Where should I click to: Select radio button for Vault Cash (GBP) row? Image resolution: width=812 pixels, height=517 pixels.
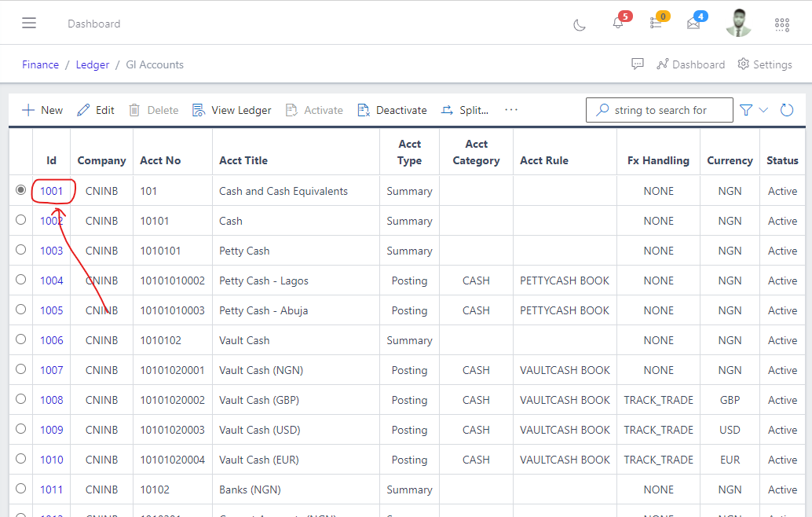point(20,399)
